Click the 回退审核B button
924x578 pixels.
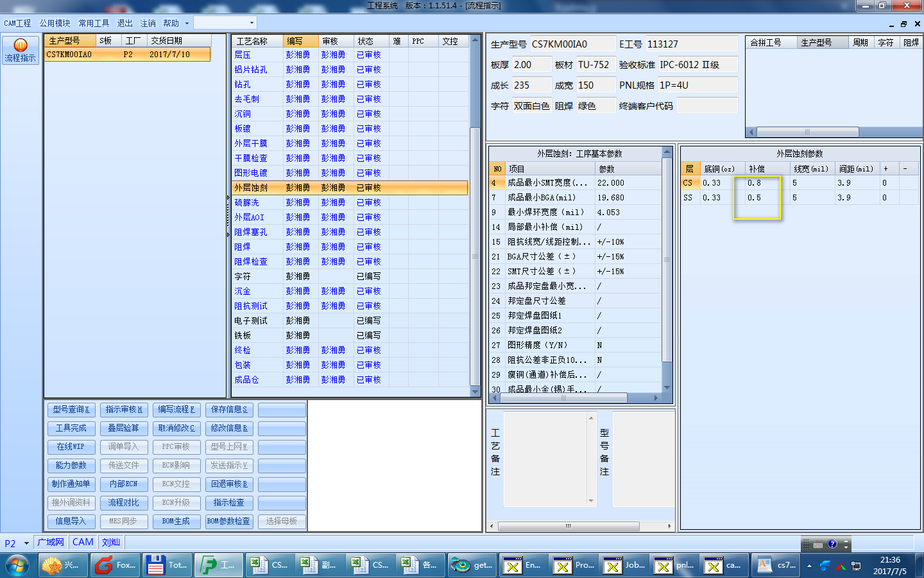tap(229, 484)
